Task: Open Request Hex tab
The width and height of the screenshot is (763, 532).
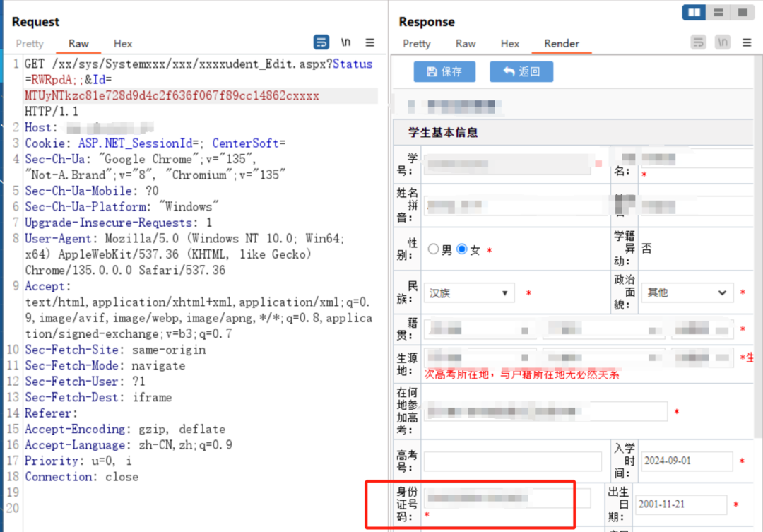Action: 123,43
